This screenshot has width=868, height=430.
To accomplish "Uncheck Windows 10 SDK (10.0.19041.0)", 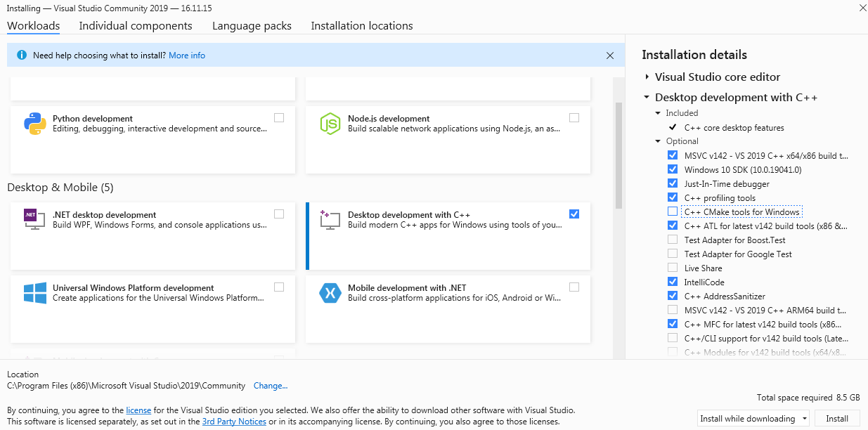I will pos(673,170).
